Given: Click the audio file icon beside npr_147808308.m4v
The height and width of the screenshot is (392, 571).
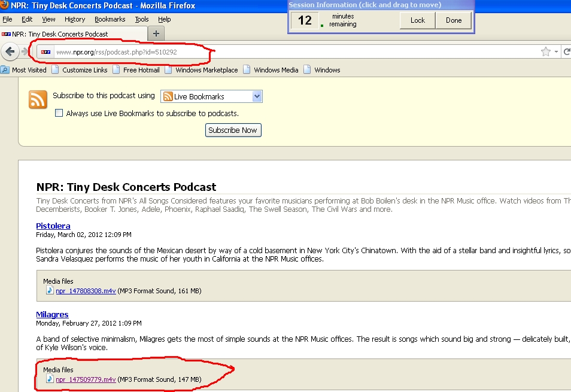Looking at the screenshot, I should click(x=50, y=290).
